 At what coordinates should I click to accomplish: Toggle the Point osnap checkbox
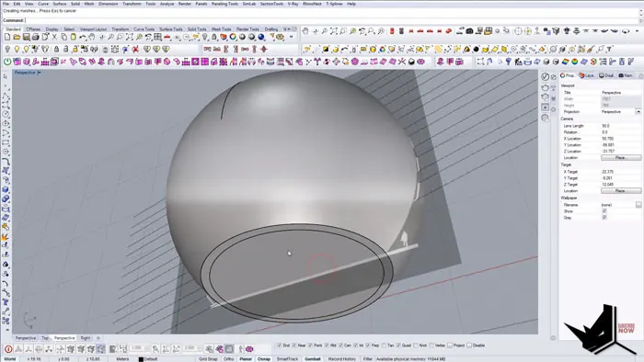point(310,345)
